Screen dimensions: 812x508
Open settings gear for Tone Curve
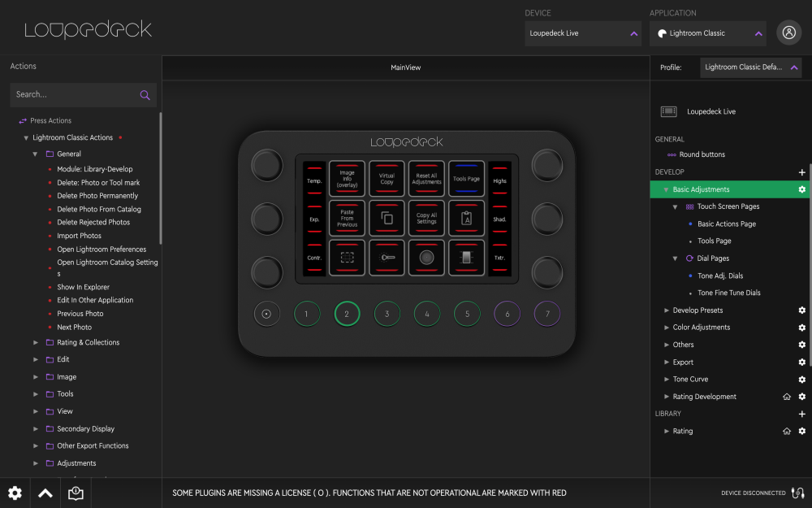[x=801, y=379]
